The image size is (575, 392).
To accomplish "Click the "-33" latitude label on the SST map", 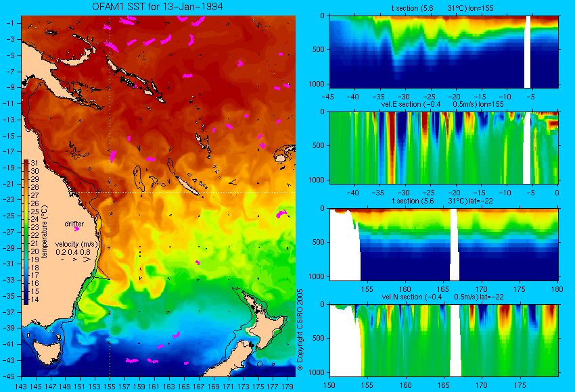I will click(9, 280).
